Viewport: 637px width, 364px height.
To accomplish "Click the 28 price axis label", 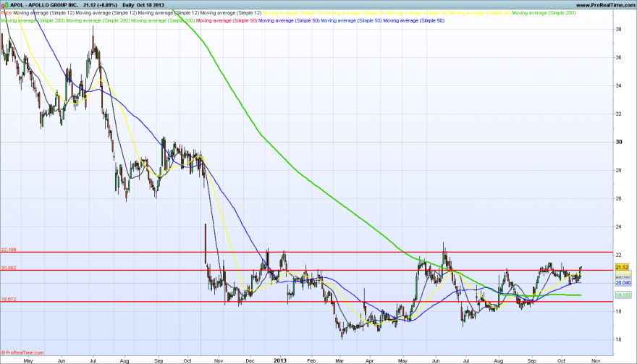I will pos(619,170).
